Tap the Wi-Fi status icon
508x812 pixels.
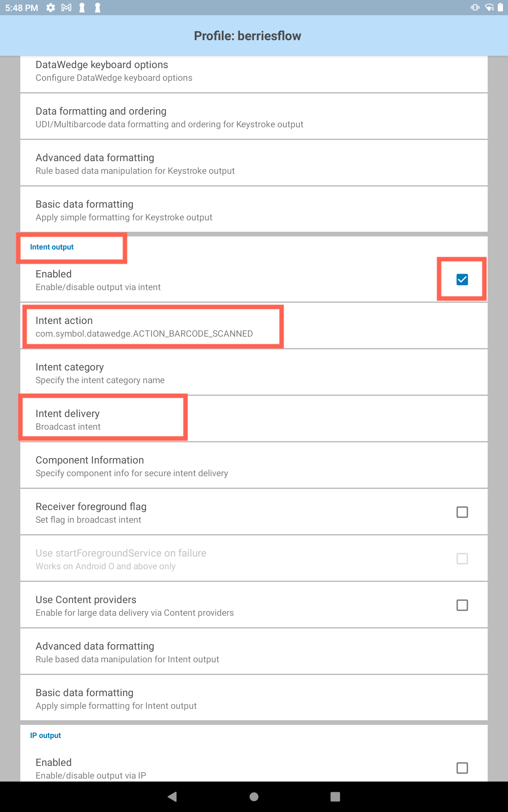(x=489, y=8)
